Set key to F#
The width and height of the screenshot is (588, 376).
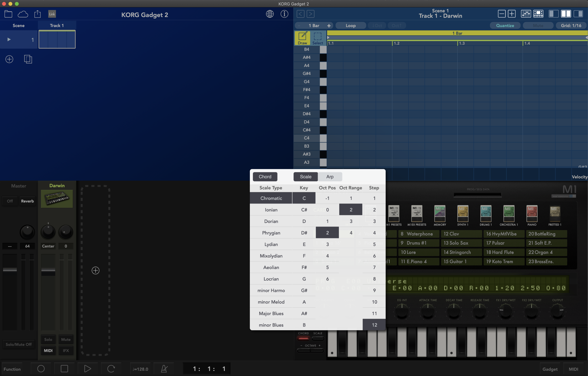[x=304, y=267]
